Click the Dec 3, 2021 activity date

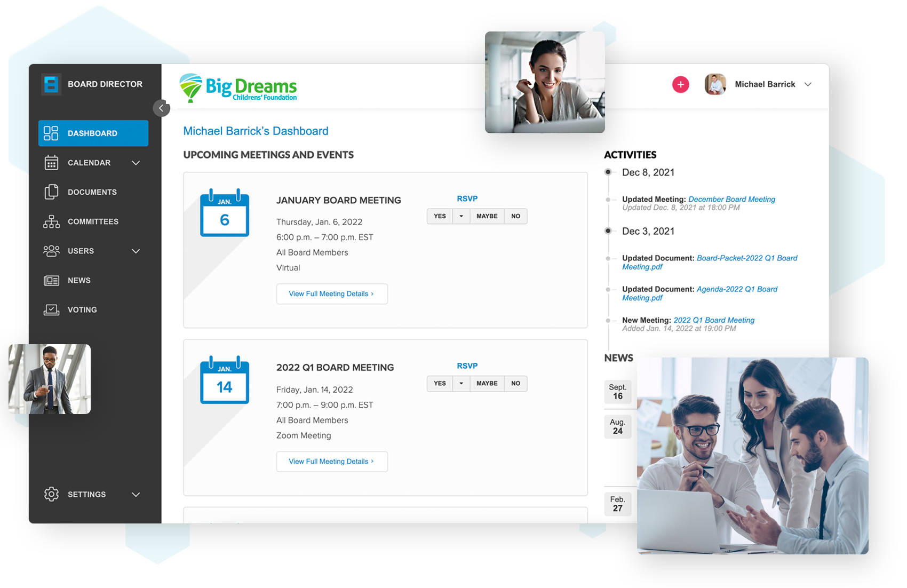648,231
